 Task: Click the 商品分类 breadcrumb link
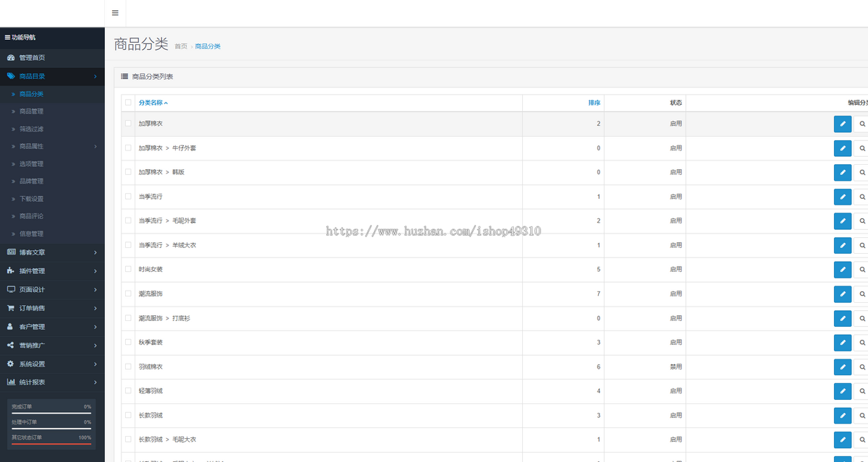pos(208,46)
